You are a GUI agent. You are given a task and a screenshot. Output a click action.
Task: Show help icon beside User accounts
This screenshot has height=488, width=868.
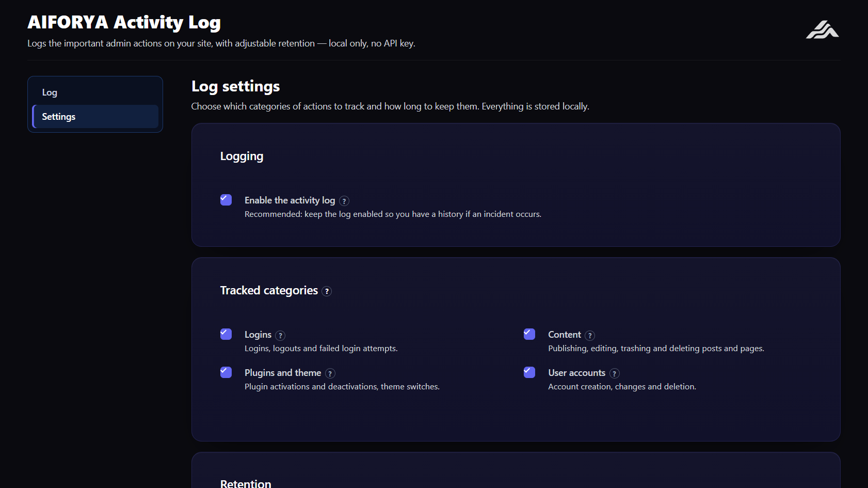[615, 373]
